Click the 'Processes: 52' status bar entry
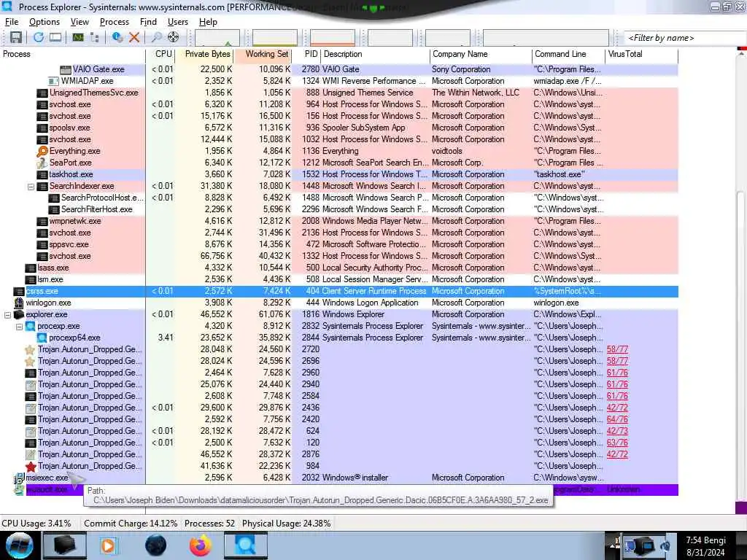The width and height of the screenshot is (747, 560). click(x=209, y=524)
